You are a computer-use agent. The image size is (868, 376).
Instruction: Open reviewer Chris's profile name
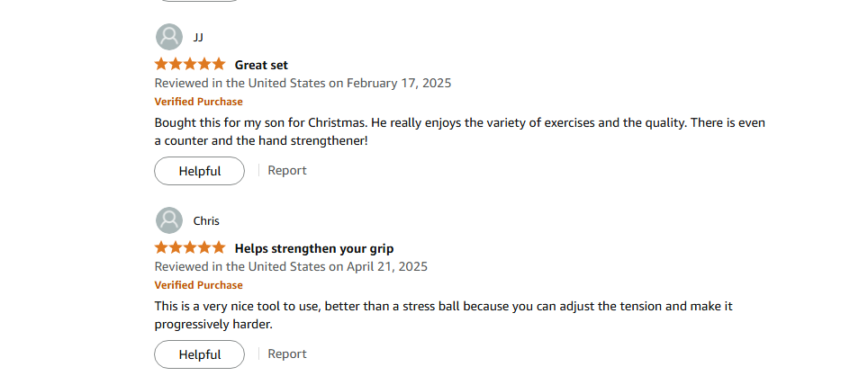click(206, 220)
